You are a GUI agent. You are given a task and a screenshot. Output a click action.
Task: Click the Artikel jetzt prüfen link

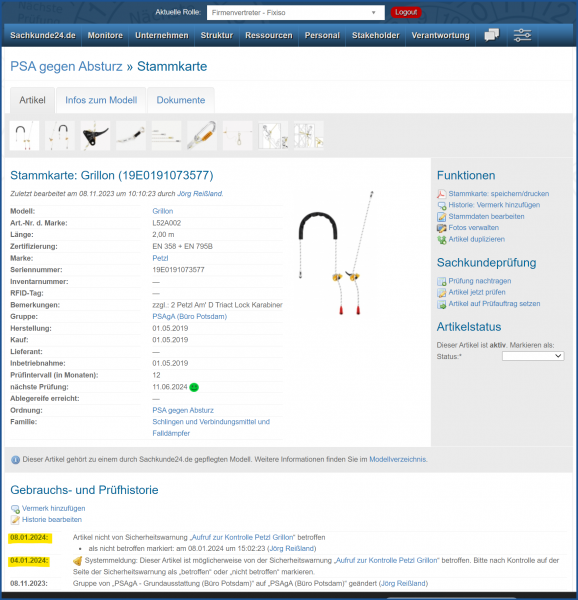[x=477, y=292]
